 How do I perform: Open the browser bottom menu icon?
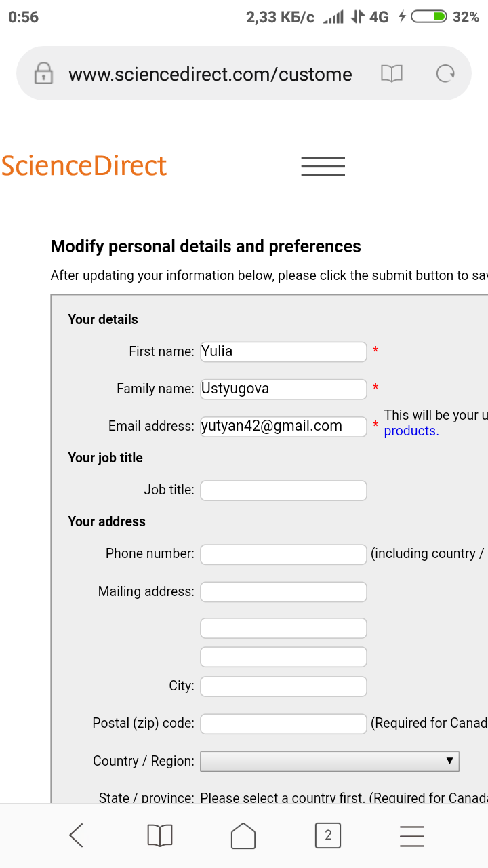412,835
